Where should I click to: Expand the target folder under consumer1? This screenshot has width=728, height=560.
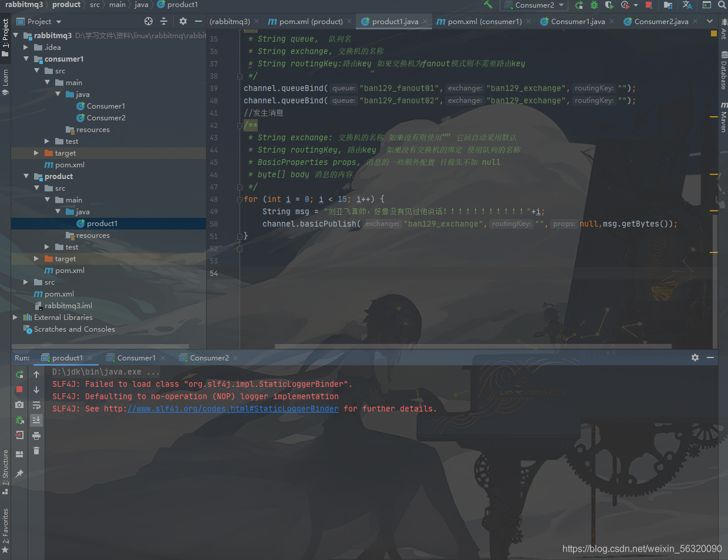click(x=36, y=153)
